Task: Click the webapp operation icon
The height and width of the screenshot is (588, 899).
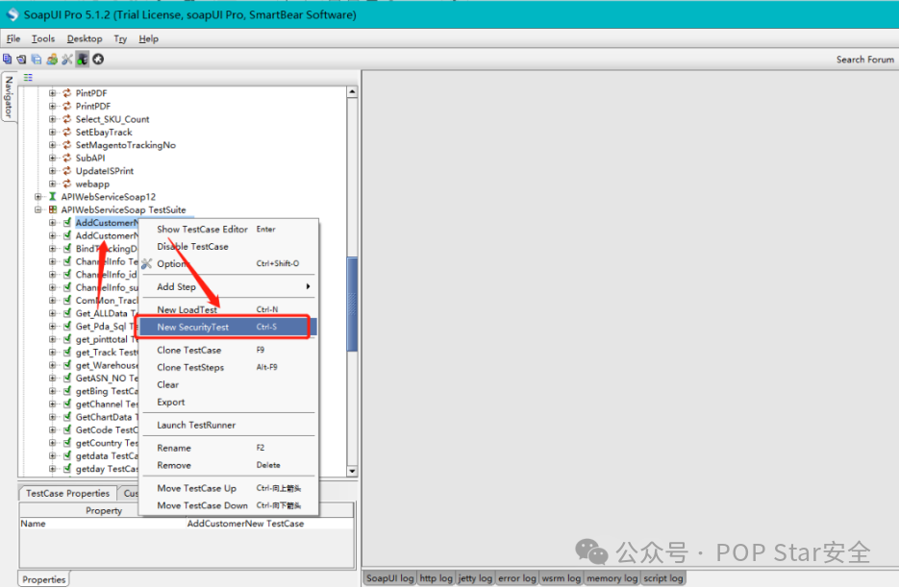Action: coord(67,184)
